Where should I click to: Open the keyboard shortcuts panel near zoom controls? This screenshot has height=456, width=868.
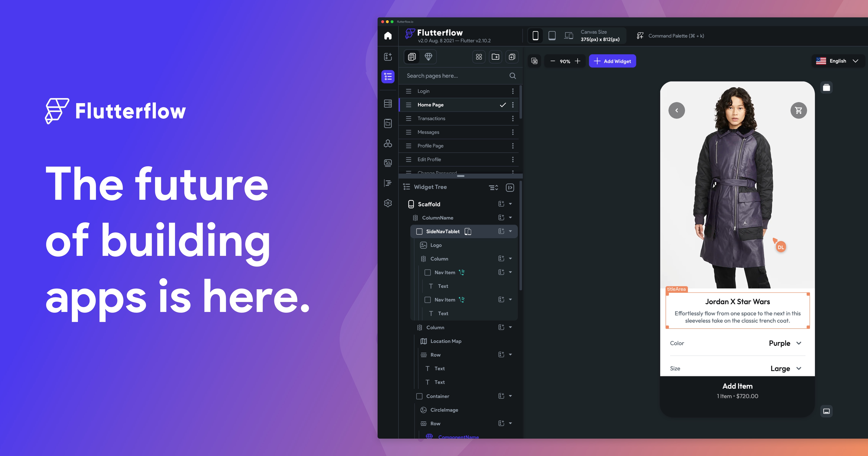pyautogui.click(x=534, y=61)
